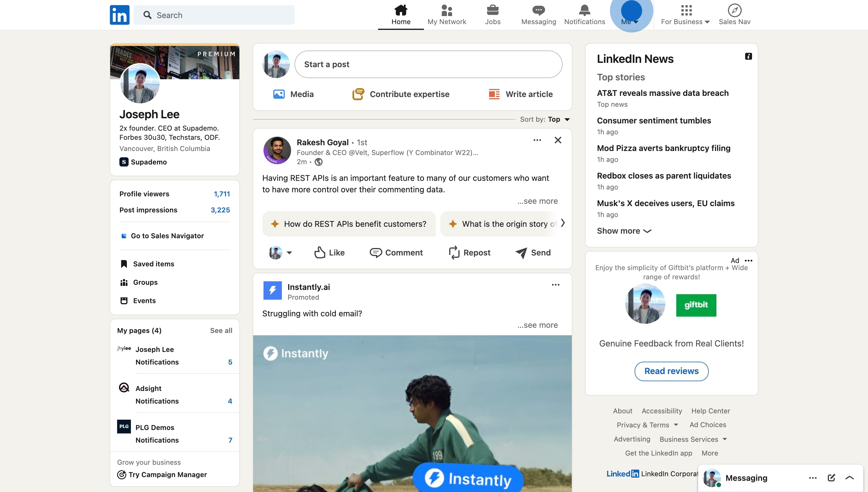Choose Write article
The image size is (868, 492).
pos(520,94)
